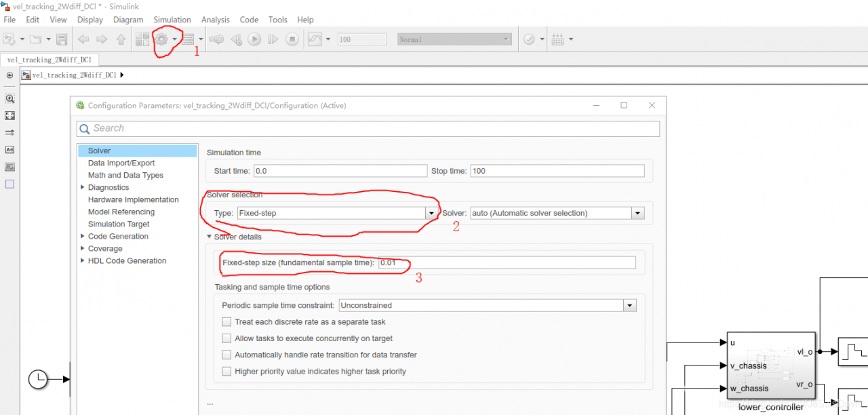Select Solver in the parameters tree
Screen dimensions: 868x415
pyautogui.click(x=138, y=151)
